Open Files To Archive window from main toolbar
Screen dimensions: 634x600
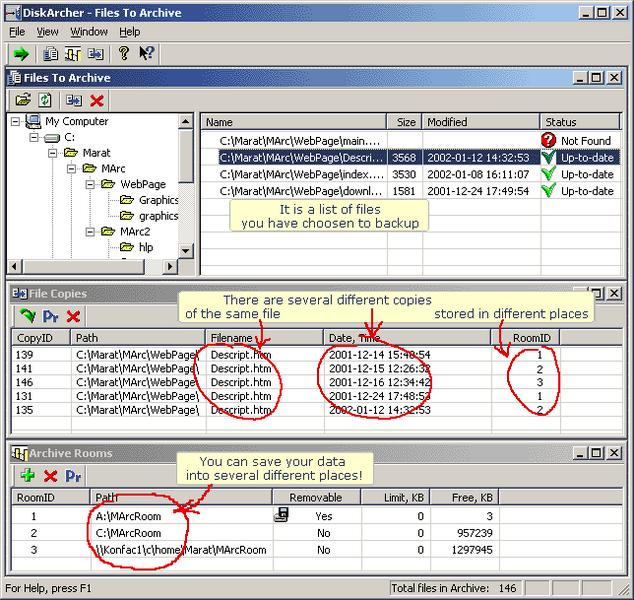[x=51, y=54]
